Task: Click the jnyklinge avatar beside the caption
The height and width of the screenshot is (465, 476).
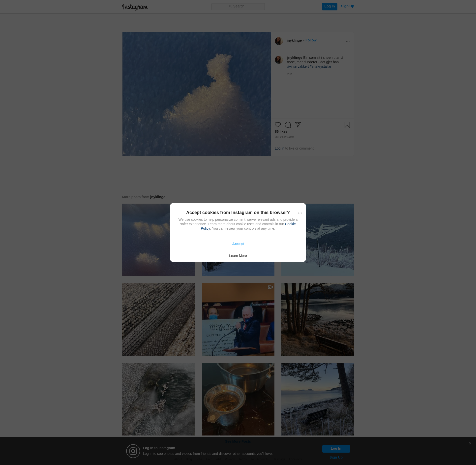Action: point(279,60)
